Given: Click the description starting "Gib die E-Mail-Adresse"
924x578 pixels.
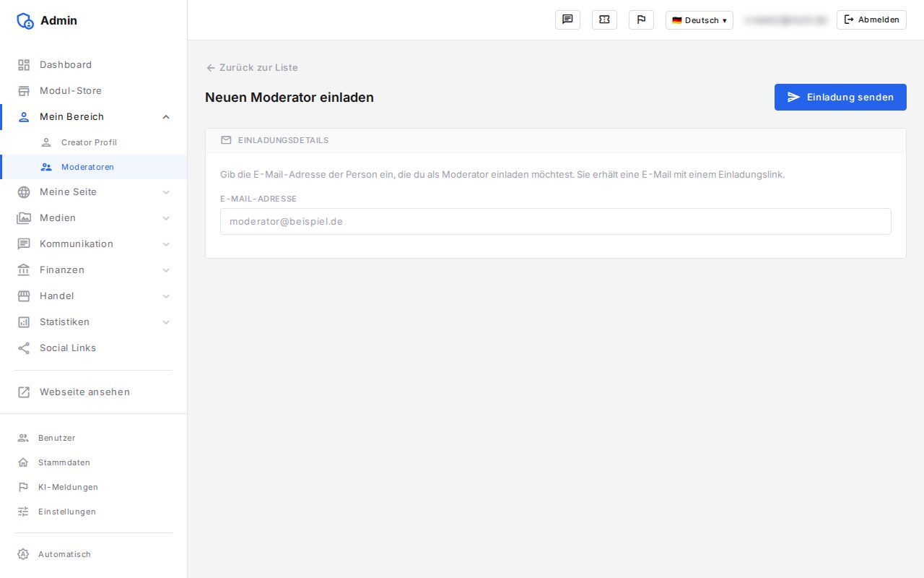Looking at the screenshot, I should tap(502, 175).
